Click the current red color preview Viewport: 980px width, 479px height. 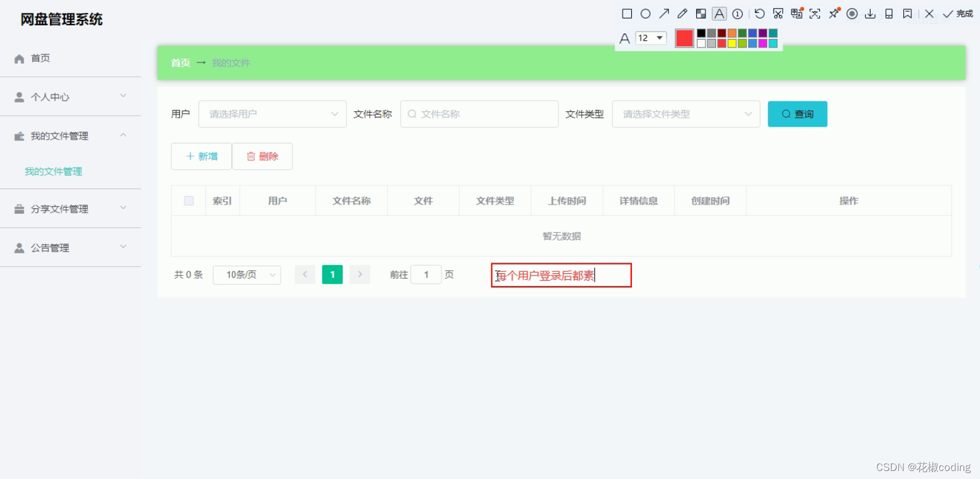(x=684, y=38)
